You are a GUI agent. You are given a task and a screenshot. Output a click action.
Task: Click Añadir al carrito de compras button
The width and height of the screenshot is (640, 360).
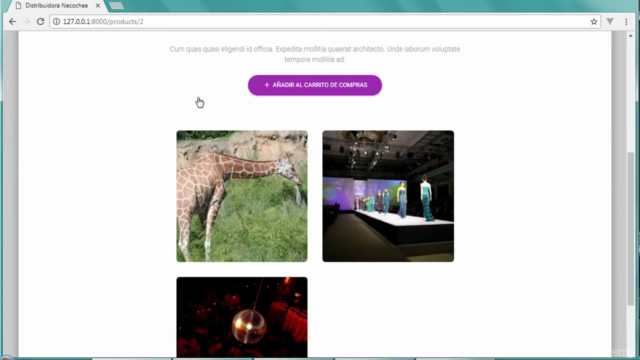point(315,85)
